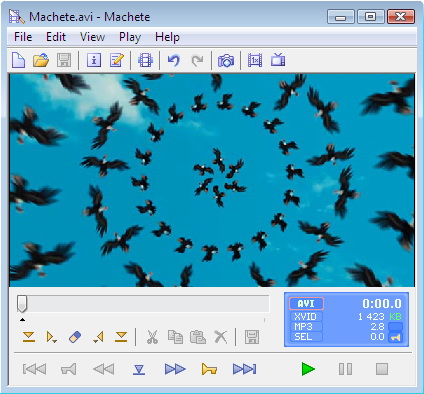Step forward with blue double arrow
Screen dimensions: 424x394
[x=175, y=369]
